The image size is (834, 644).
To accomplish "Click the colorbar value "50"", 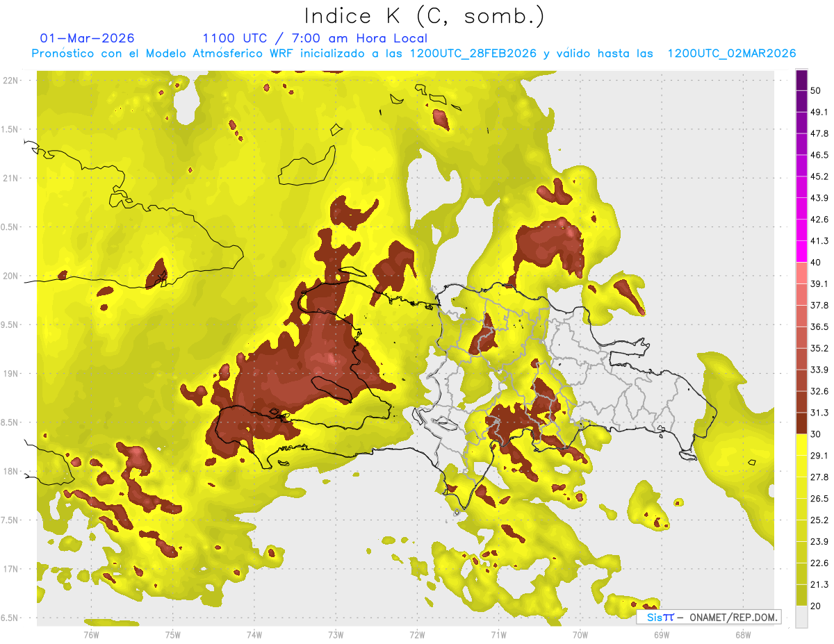I will [x=817, y=90].
